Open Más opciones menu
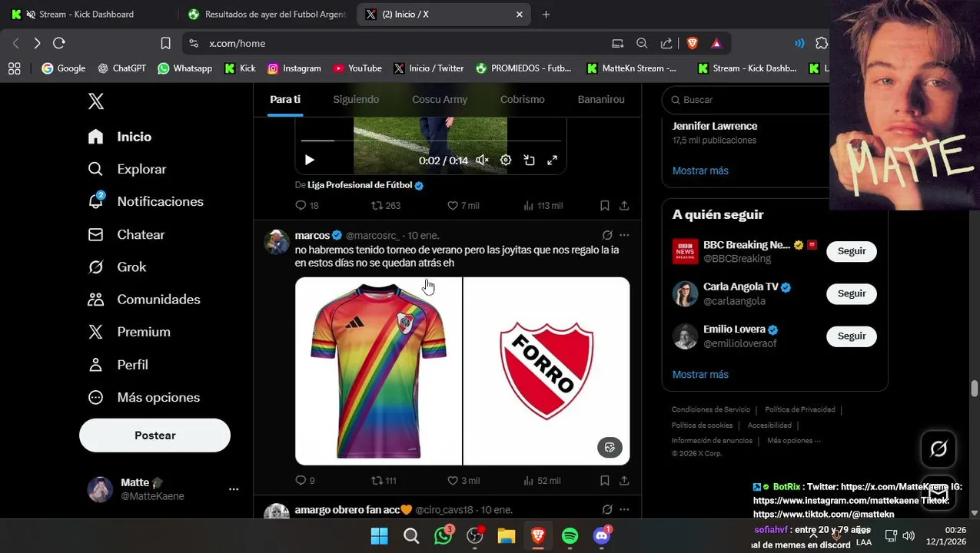Image resolution: width=980 pixels, height=553 pixels. click(x=144, y=397)
